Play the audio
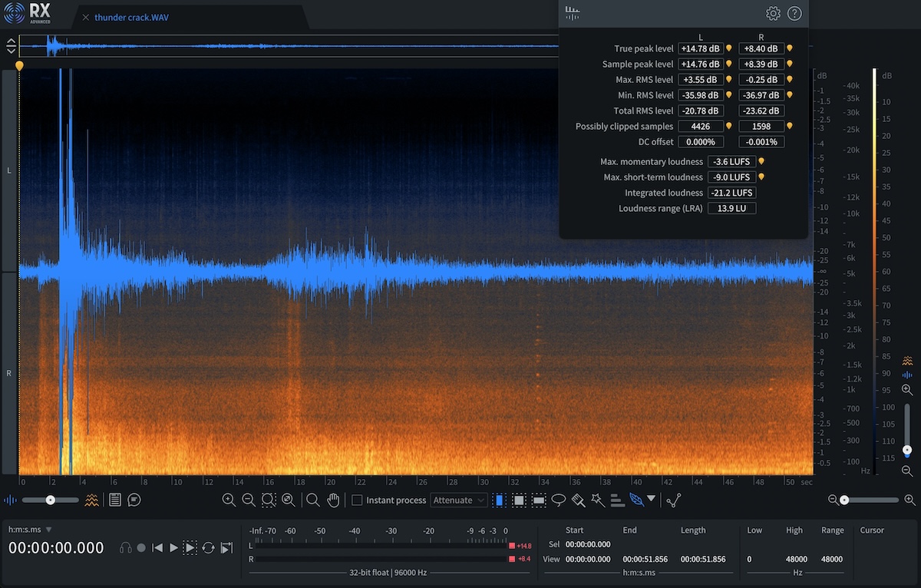The height and width of the screenshot is (588, 921). coord(173,548)
